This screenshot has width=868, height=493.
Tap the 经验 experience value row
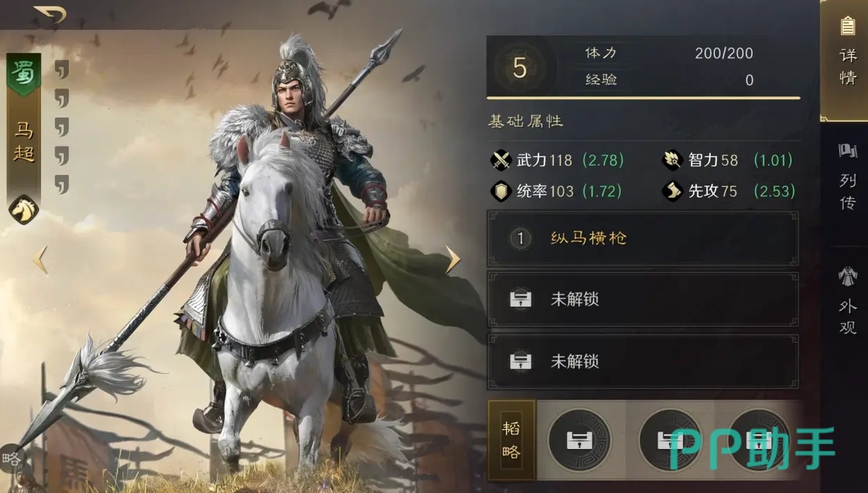coord(670,80)
